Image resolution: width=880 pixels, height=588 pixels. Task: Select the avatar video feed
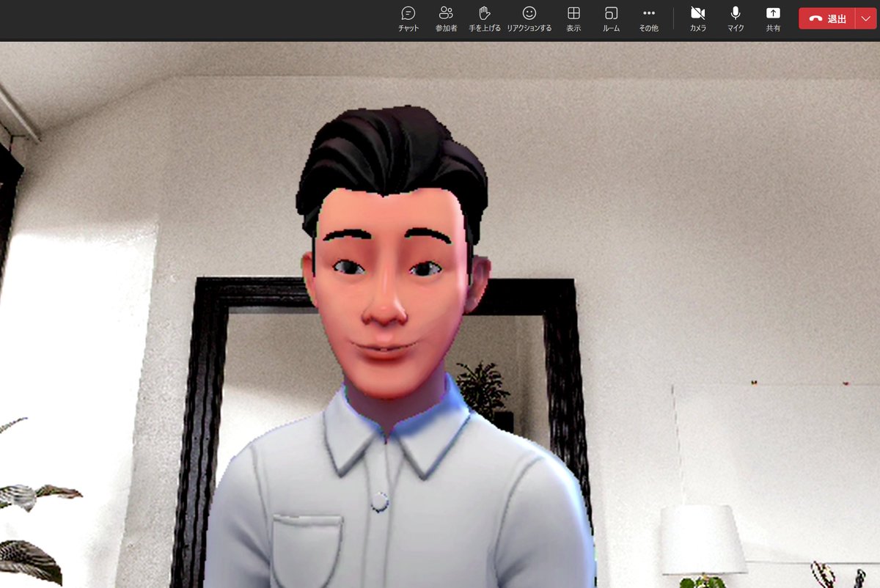tap(440, 315)
